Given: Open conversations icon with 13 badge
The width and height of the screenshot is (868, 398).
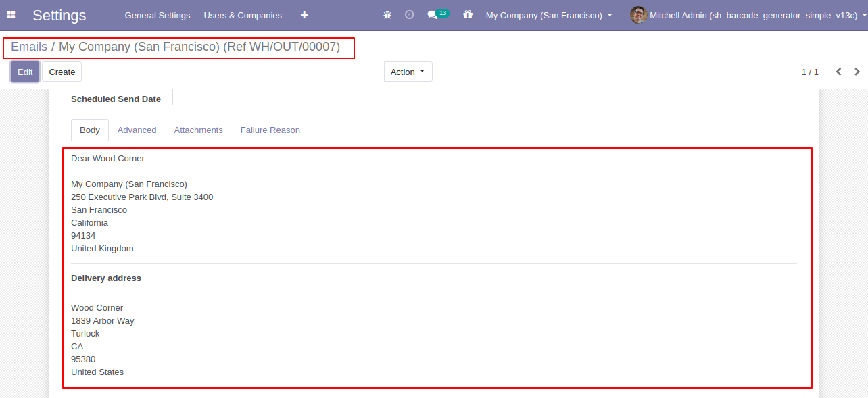Looking at the screenshot, I should tap(438, 14).
